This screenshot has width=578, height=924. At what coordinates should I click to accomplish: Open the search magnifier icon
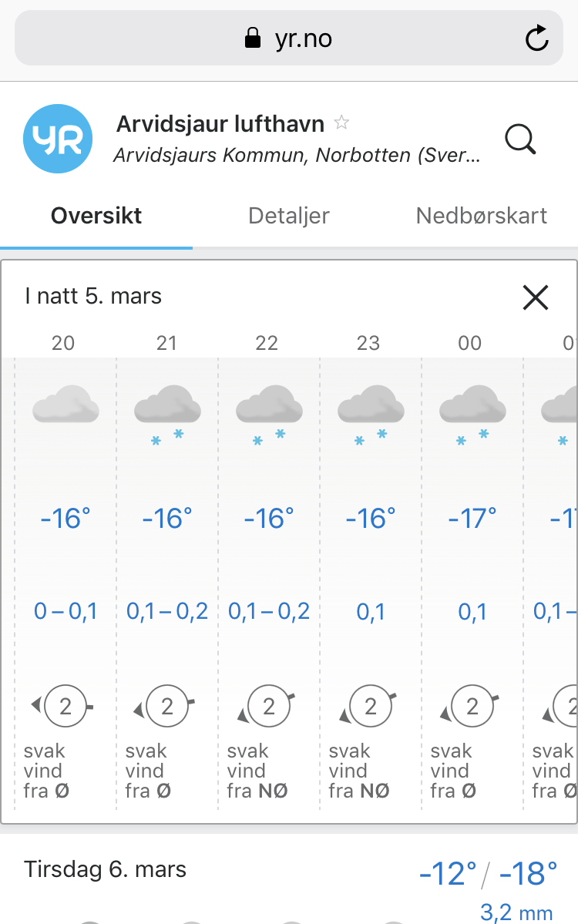pos(520,139)
